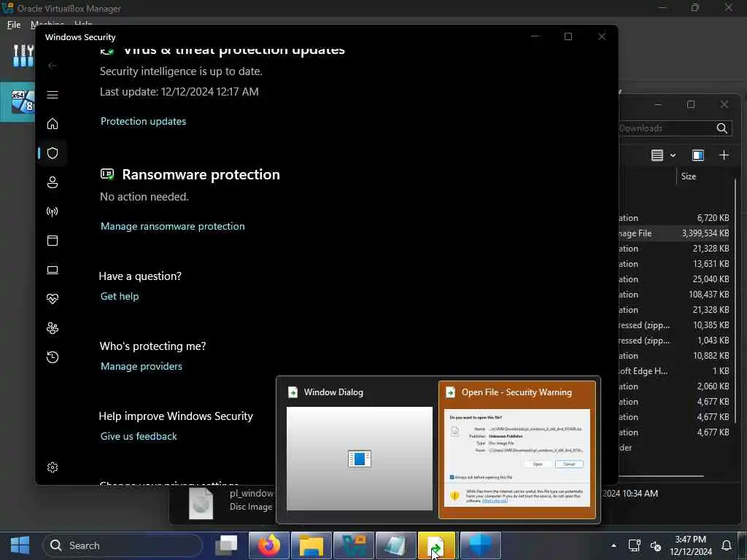
Task: Show hidden system tray icons
Action: pyautogui.click(x=614, y=545)
